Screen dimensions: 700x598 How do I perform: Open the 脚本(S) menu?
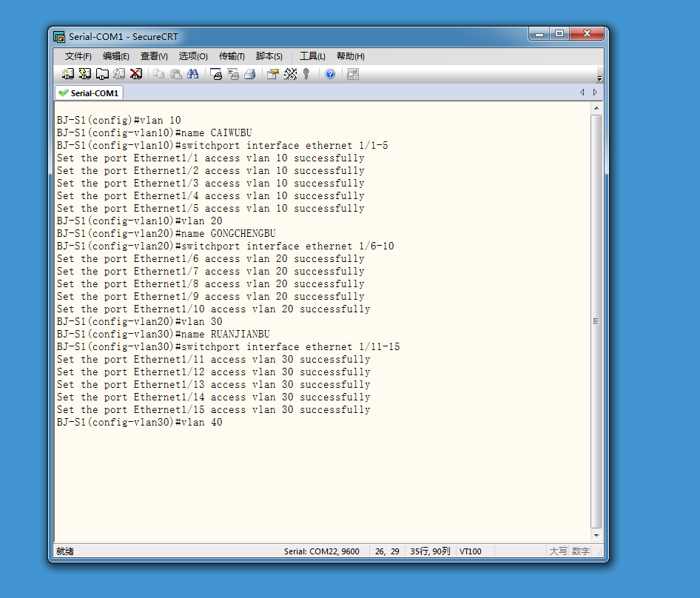[x=269, y=56]
